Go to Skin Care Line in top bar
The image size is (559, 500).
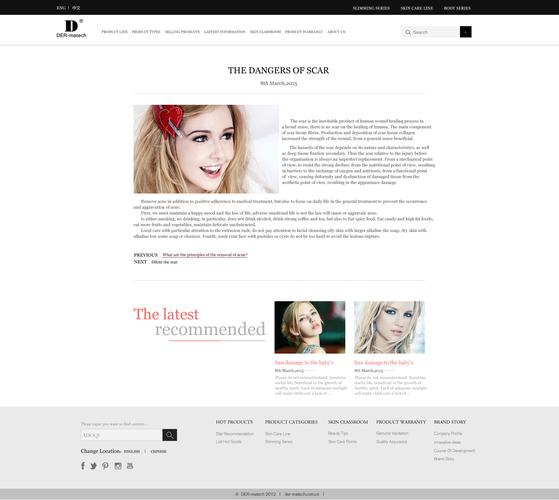point(416,8)
